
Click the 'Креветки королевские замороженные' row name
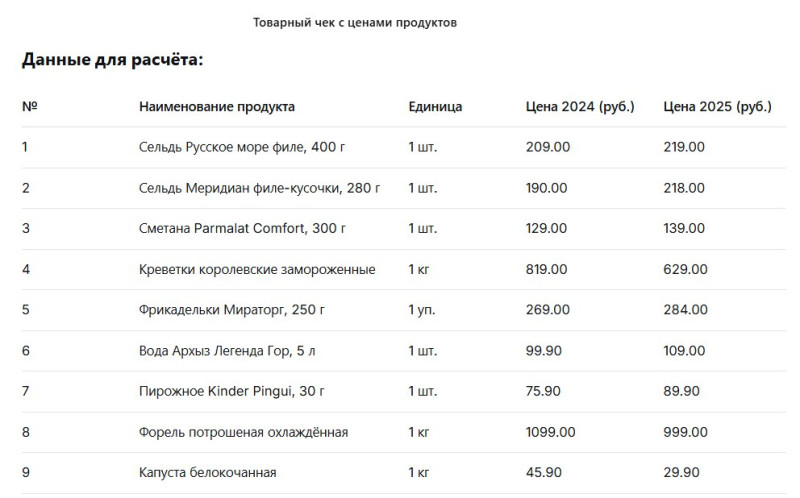[x=257, y=269]
